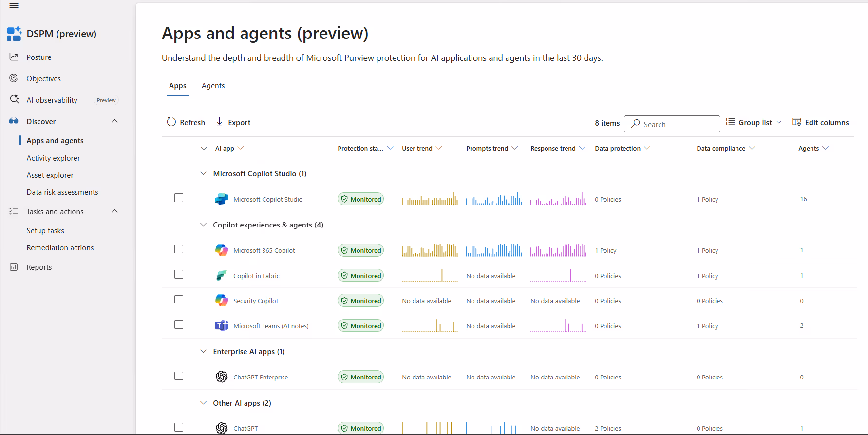Open the Prompts trend column dropdown
The height and width of the screenshot is (435, 868).
(514, 148)
